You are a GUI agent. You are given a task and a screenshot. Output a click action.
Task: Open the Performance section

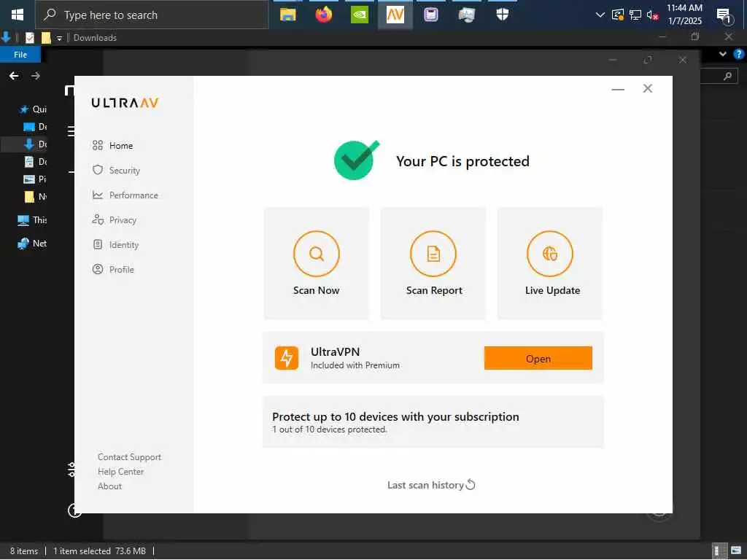(x=125, y=195)
